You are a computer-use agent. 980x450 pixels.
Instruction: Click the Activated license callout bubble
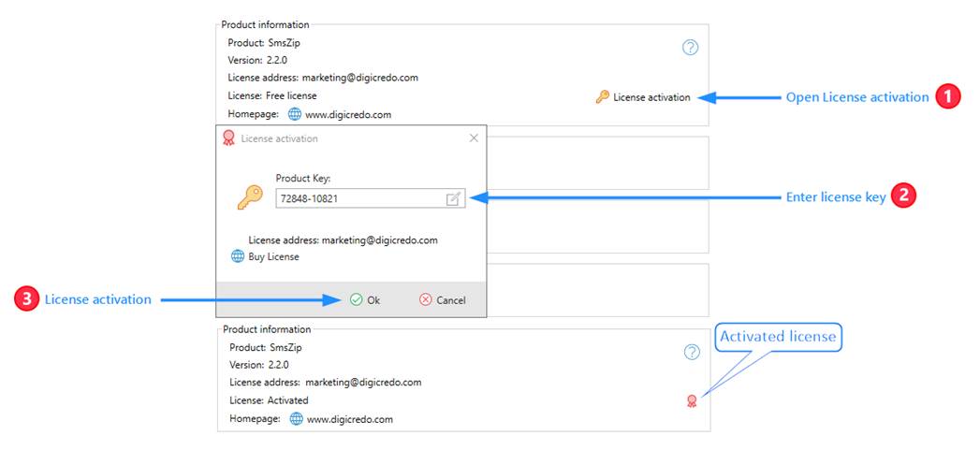[779, 337]
